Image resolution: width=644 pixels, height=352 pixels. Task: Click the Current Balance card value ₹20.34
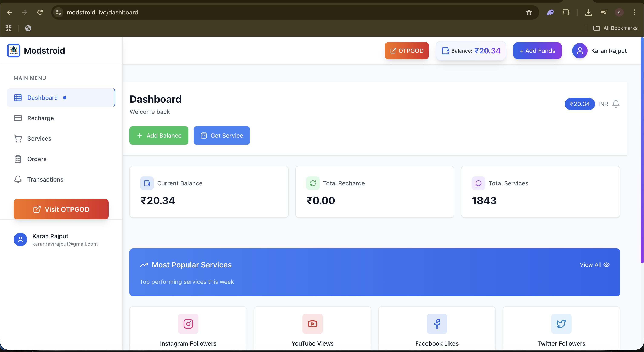pos(158,200)
